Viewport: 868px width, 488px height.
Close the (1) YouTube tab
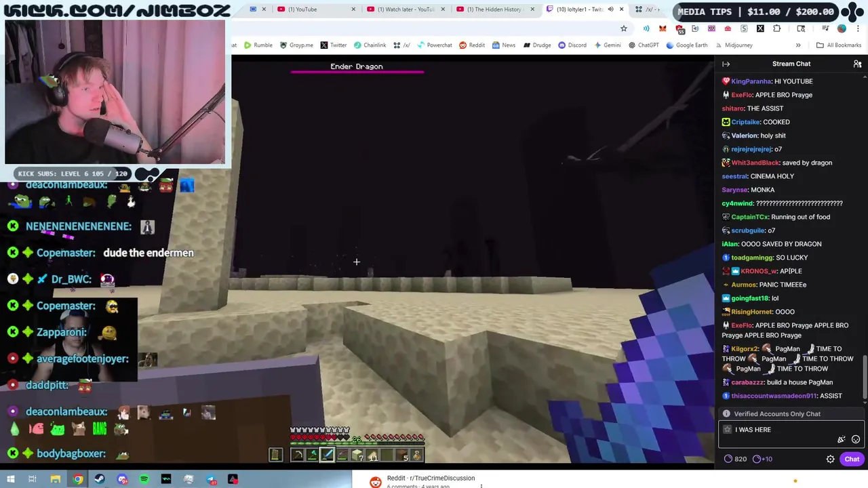pyautogui.click(x=353, y=9)
